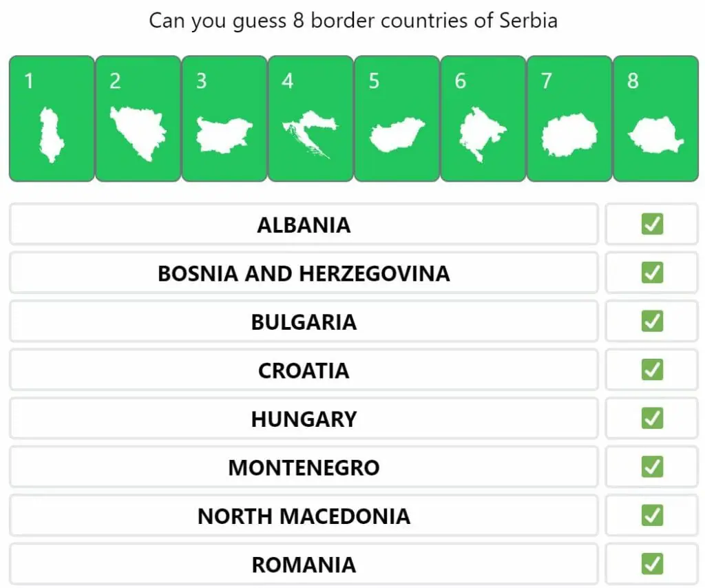Select card 4 with Croatia silhouette

[x=311, y=118]
